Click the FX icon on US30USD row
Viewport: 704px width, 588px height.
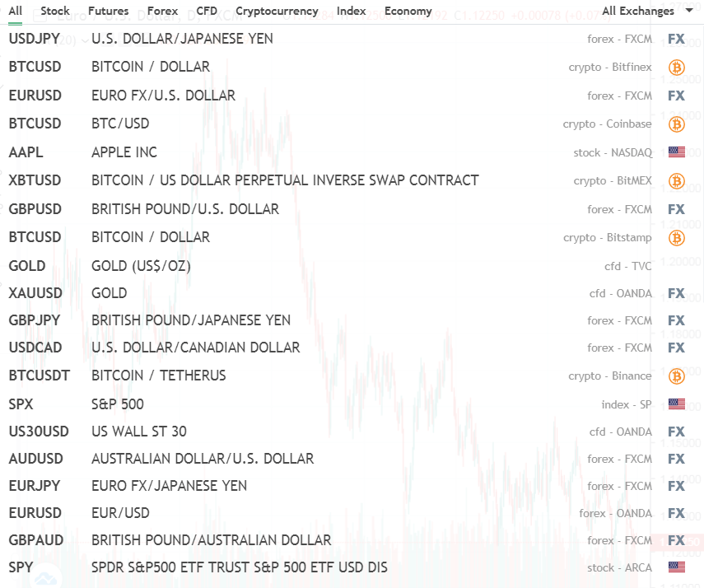point(676,432)
